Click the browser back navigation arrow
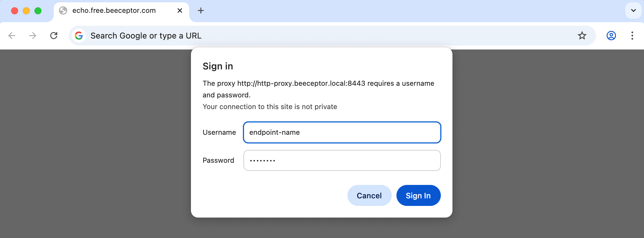The height and width of the screenshot is (238, 644). click(x=11, y=36)
